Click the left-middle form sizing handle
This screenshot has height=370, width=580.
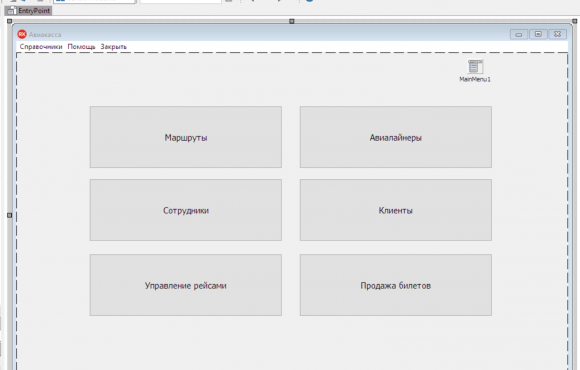click(x=10, y=215)
